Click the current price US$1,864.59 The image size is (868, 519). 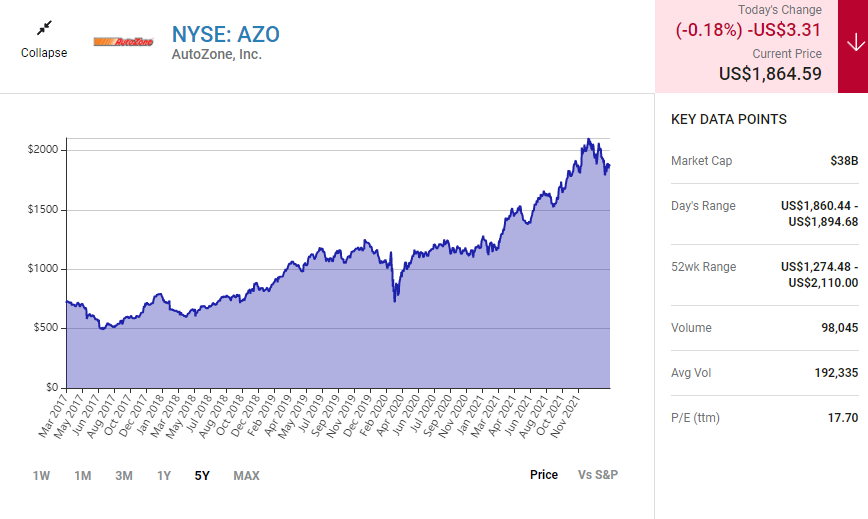click(770, 73)
